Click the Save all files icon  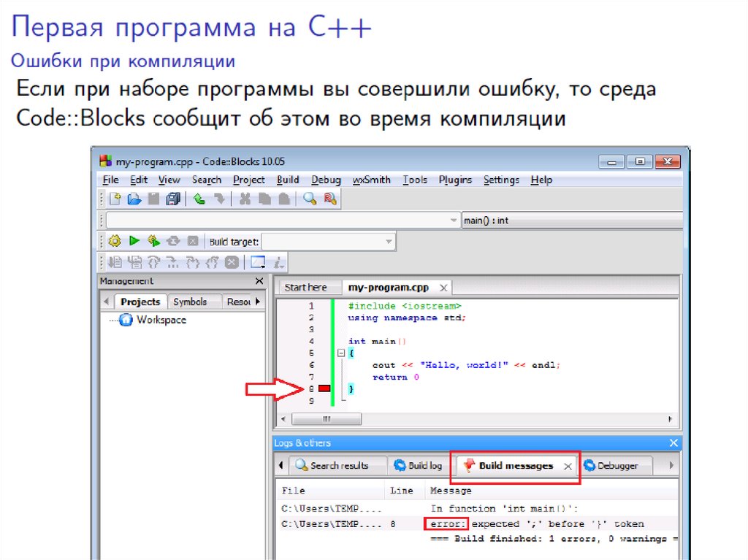point(173,199)
